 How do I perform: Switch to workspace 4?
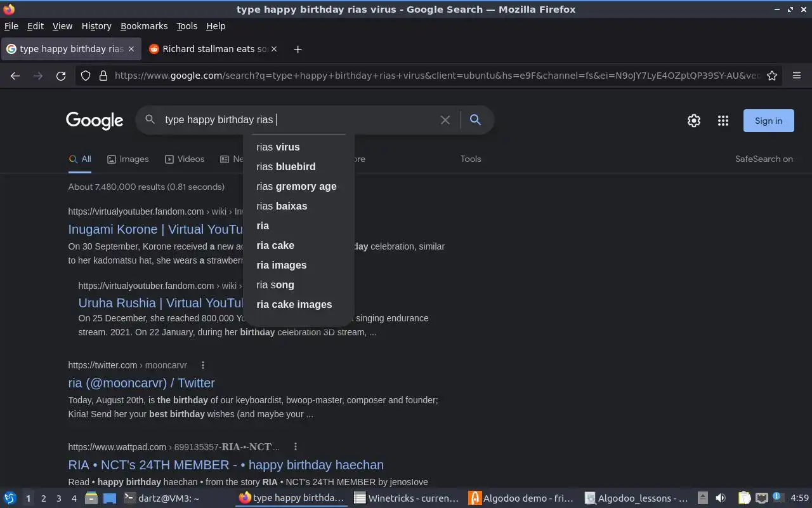point(74,498)
